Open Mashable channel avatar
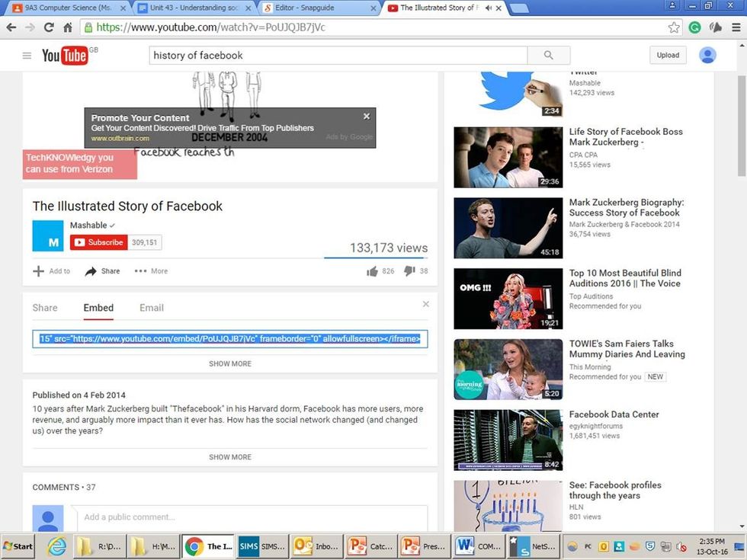This screenshot has height=560, width=747. click(x=47, y=235)
